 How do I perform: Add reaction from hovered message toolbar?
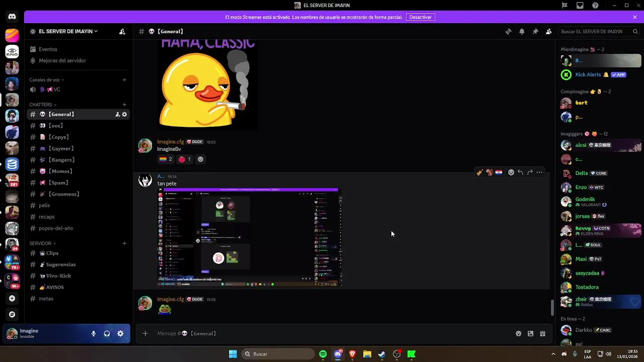coord(511,172)
